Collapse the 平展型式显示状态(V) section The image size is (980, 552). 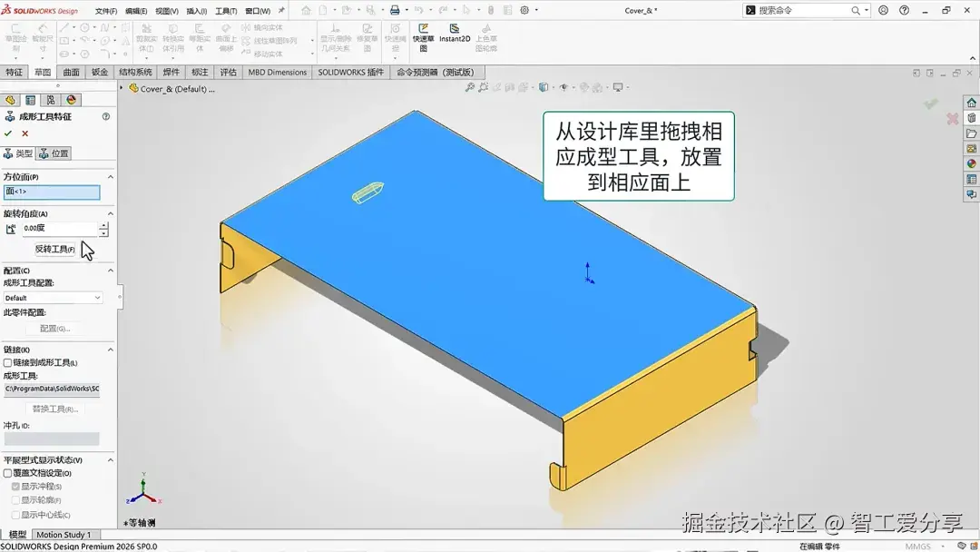pos(111,459)
